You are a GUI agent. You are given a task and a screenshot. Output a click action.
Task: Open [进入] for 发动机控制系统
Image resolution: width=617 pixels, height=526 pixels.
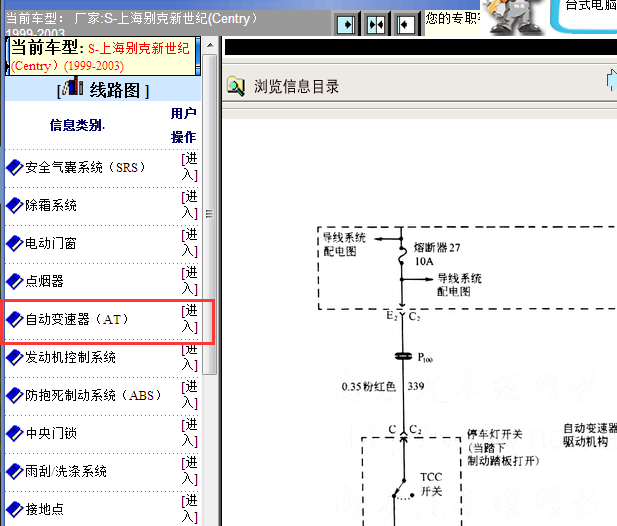(x=189, y=358)
